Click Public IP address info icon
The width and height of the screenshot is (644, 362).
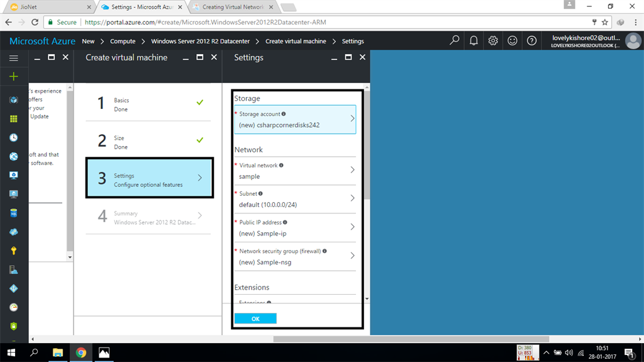285,222
